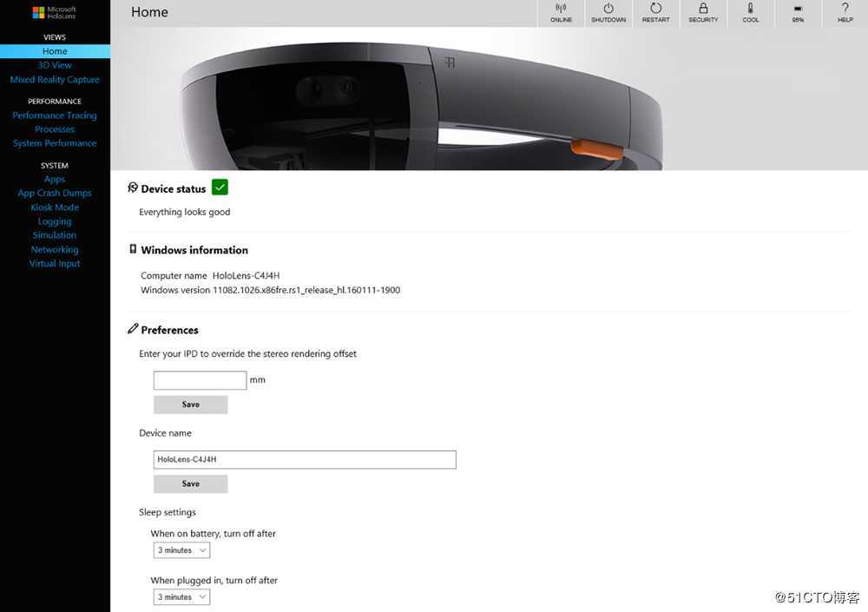This screenshot has width=868, height=612.
Task: Go to Kiosk Mode
Action: [55, 207]
